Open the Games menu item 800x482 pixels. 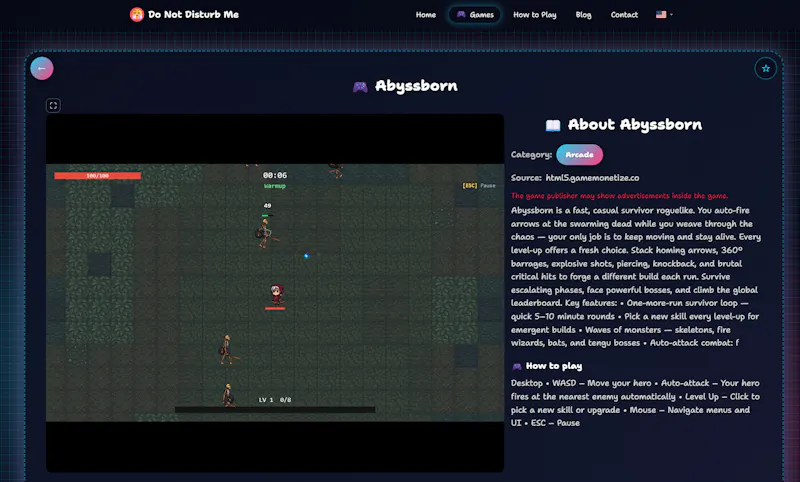click(475, 15)
